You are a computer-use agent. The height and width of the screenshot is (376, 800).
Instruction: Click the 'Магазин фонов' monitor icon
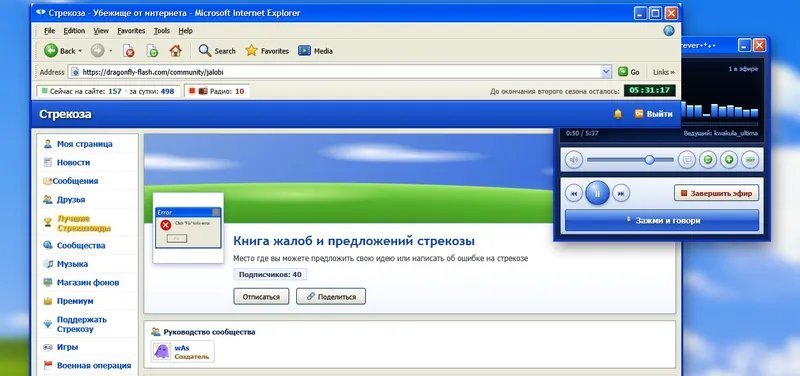[x=48, y=282]
